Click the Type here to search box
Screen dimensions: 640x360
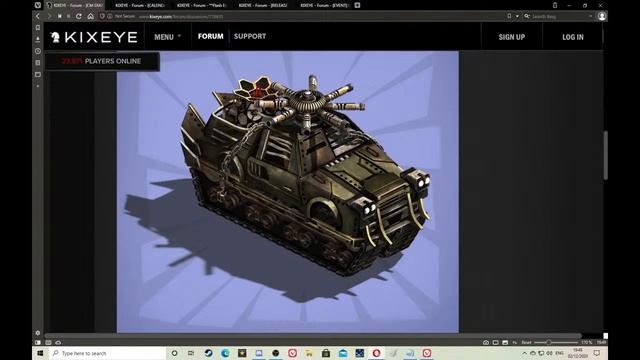(x=107, y=353)
